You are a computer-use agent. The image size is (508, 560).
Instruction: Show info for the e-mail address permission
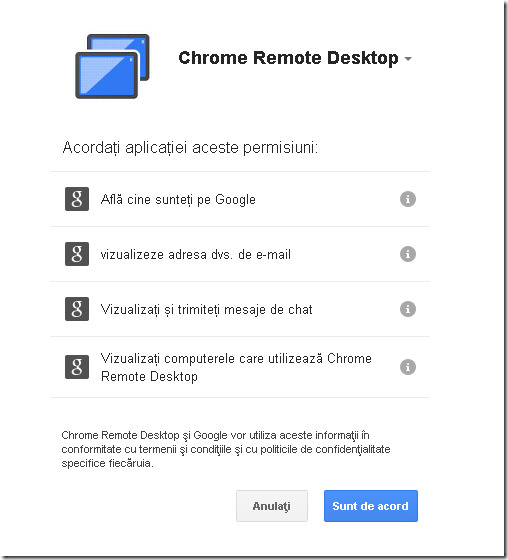408,254
